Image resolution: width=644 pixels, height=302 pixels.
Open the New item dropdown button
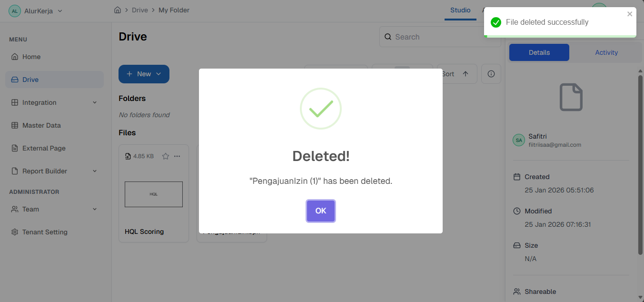[x=144, y=74]
